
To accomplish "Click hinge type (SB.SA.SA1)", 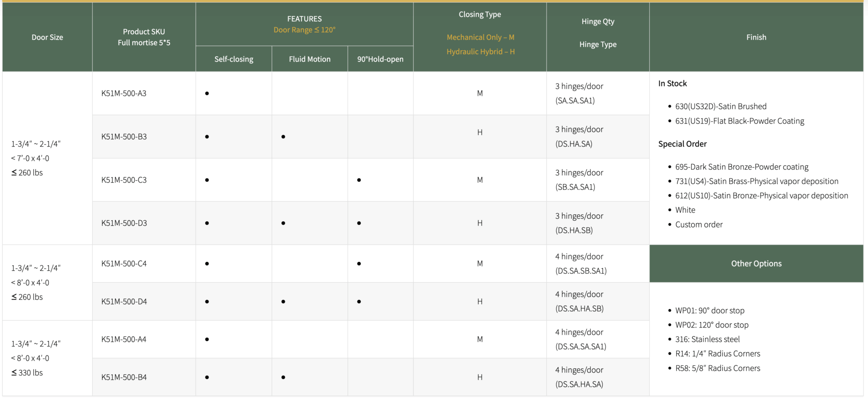I will click(x=575, y=187).
